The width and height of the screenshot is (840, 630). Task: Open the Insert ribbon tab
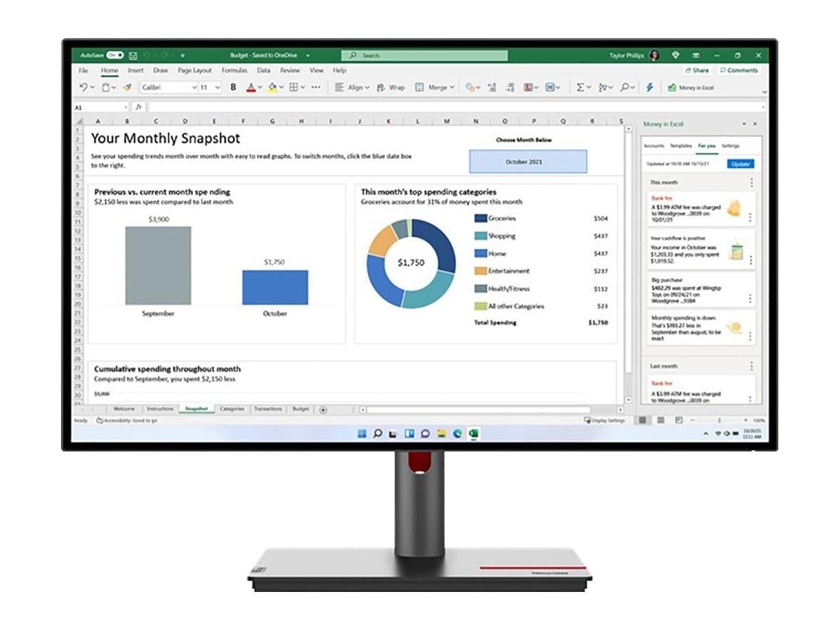coord(136,70)
